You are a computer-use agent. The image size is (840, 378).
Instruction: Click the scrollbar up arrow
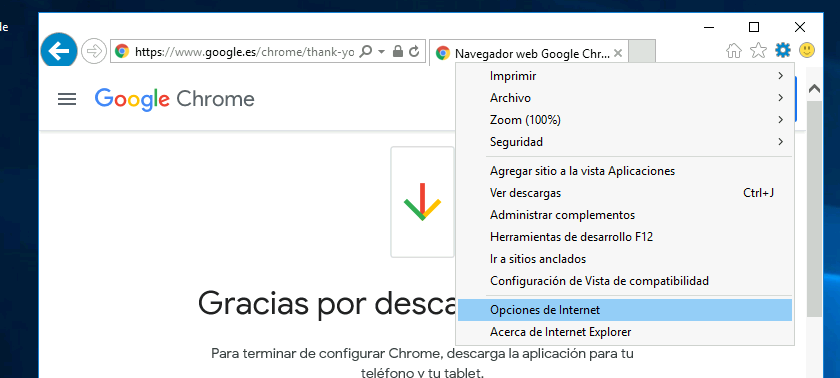814,89
